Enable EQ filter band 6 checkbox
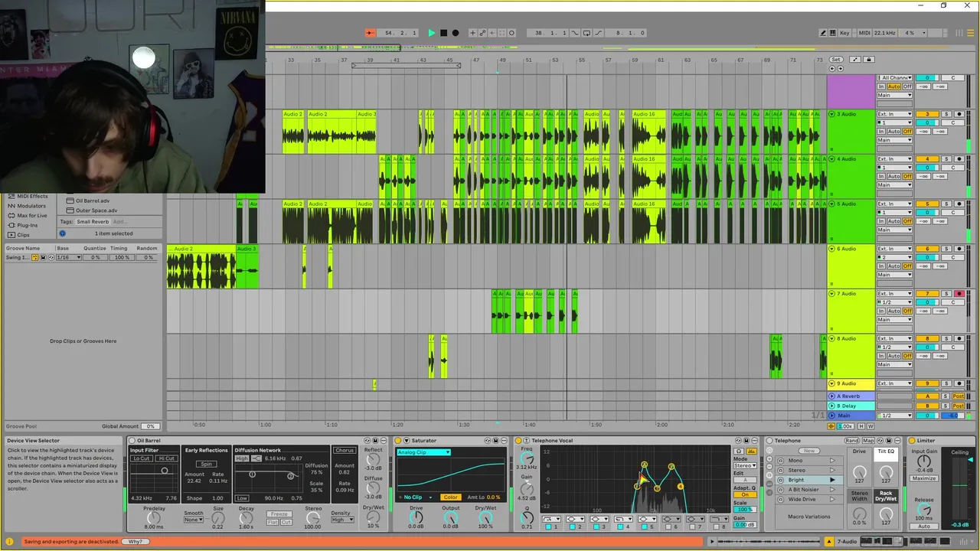The image size is (980, 551). 668,527
